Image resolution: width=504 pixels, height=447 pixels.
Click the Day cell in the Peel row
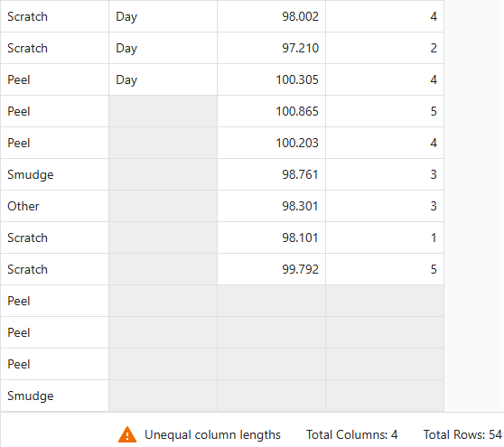(x=163, y=79)
